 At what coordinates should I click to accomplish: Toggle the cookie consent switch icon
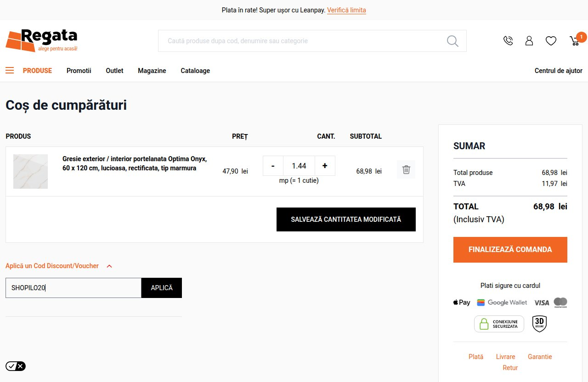(x=16, y=366)
